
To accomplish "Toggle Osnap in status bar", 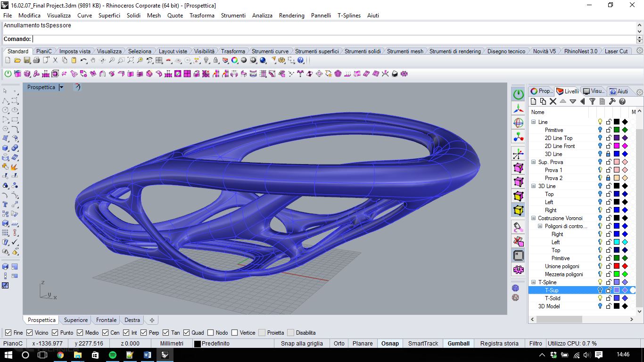I will click(x=390, y=344).
